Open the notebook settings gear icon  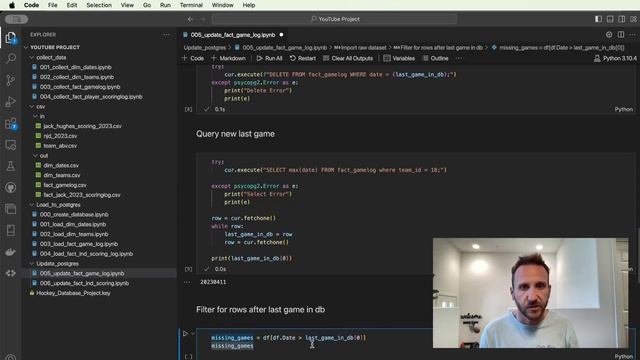609,35
